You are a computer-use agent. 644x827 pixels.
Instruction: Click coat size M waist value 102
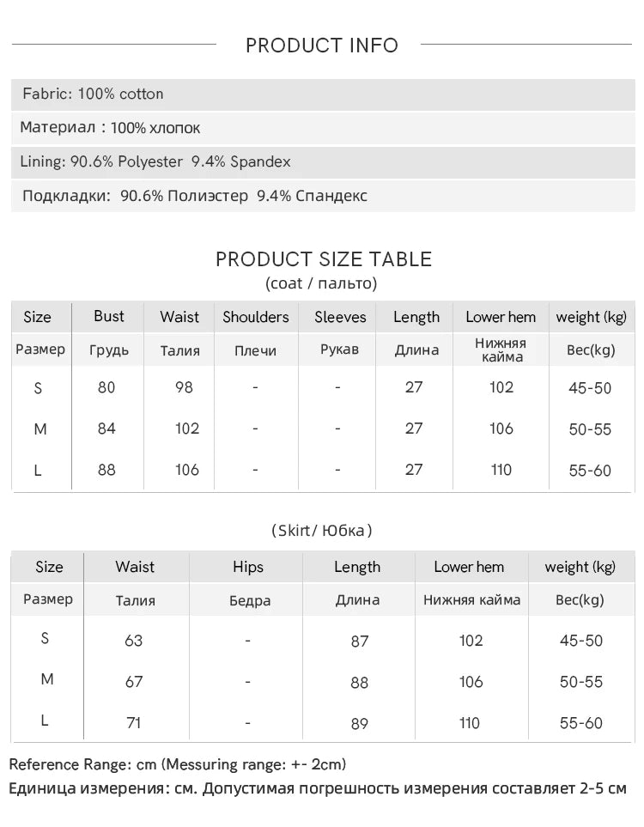187,429
